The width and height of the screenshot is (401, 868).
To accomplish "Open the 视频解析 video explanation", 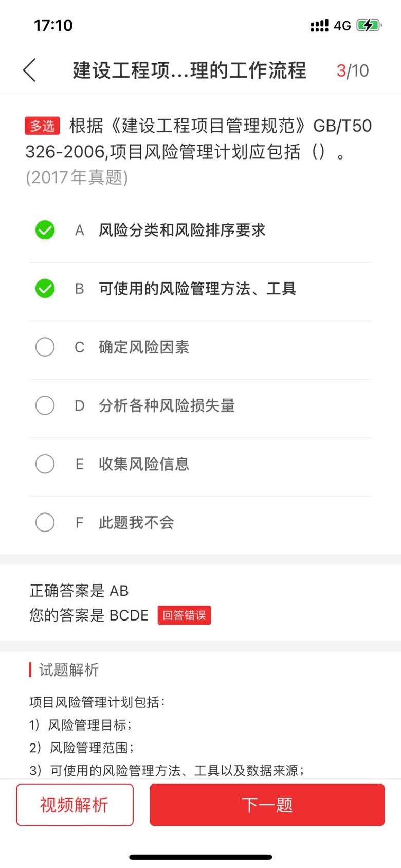I will (75, 805).
